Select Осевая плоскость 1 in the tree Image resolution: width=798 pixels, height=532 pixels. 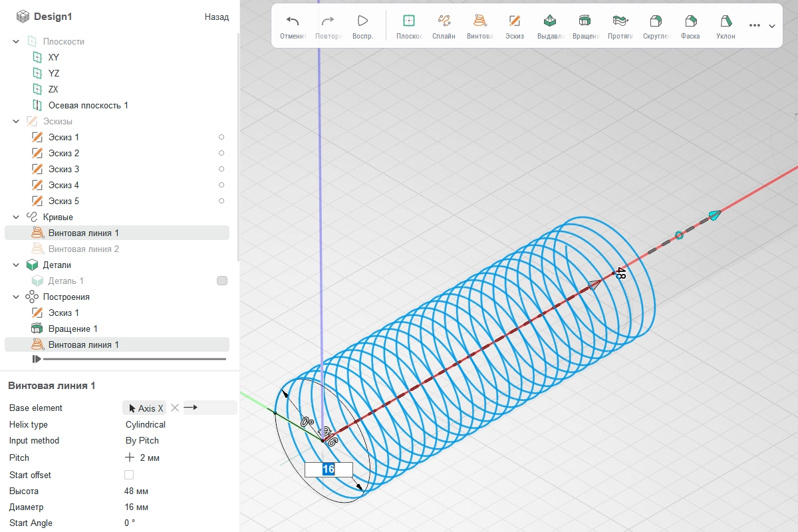[88, 105]
